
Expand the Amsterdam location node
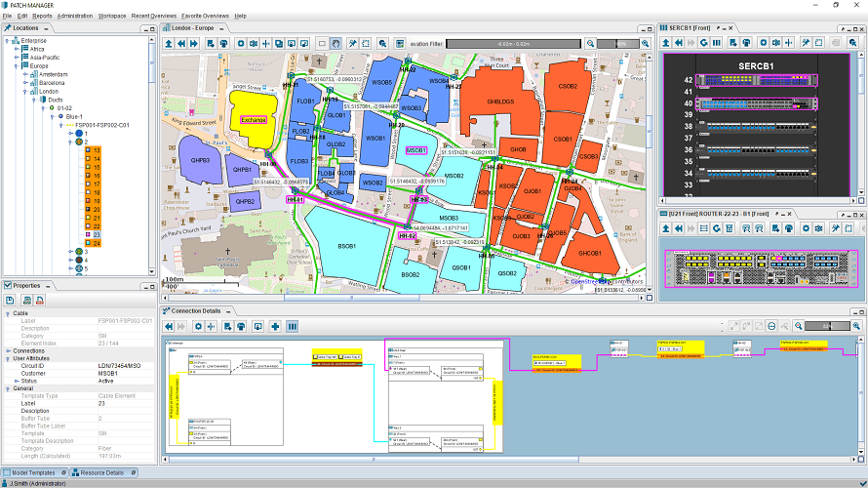tap(25, 75)
